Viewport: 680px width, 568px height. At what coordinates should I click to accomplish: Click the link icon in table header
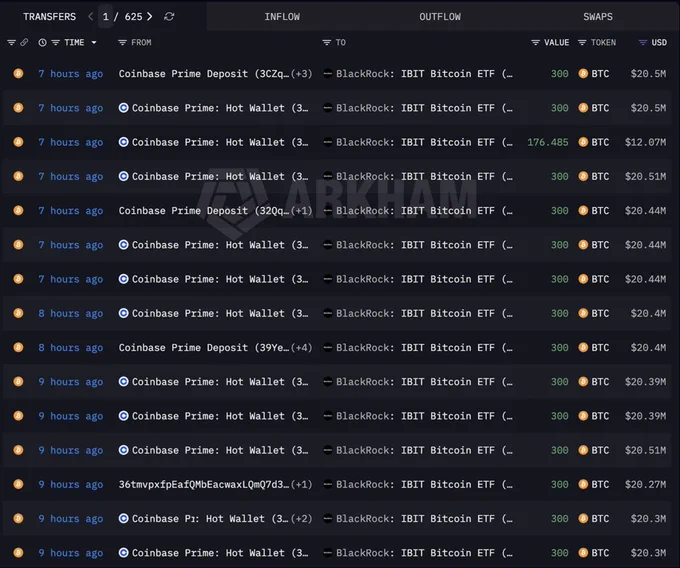pos(24,42)
